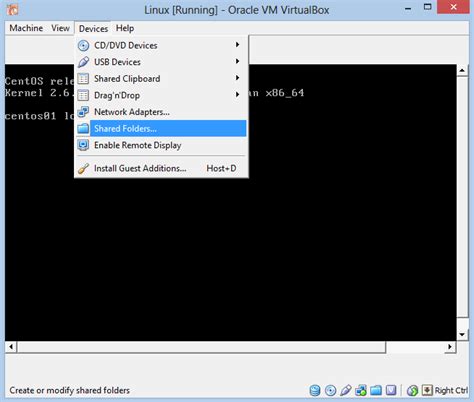
Task: Click the VirtualBox logo in title bar
Action: (x=12, y=10)
